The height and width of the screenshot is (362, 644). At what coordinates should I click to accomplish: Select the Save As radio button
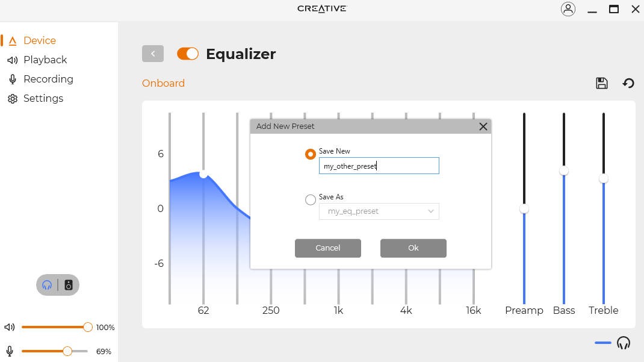tap(311, 200)
